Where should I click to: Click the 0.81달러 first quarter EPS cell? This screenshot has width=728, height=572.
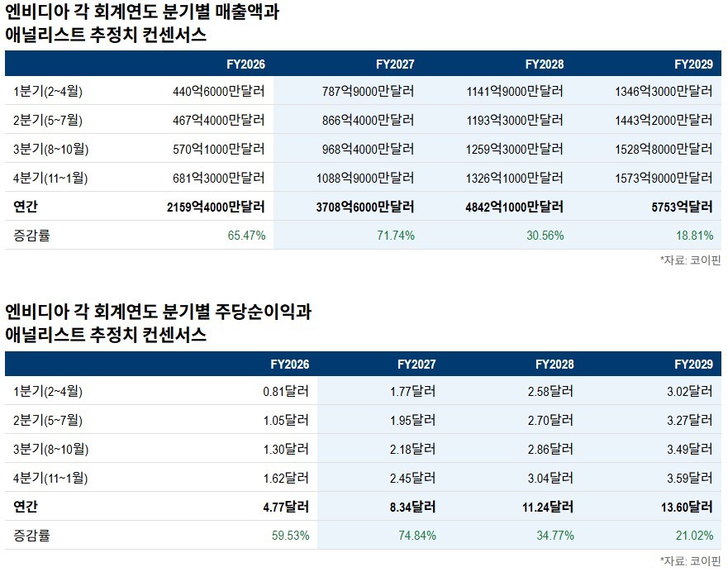click(x=286, y=392)
